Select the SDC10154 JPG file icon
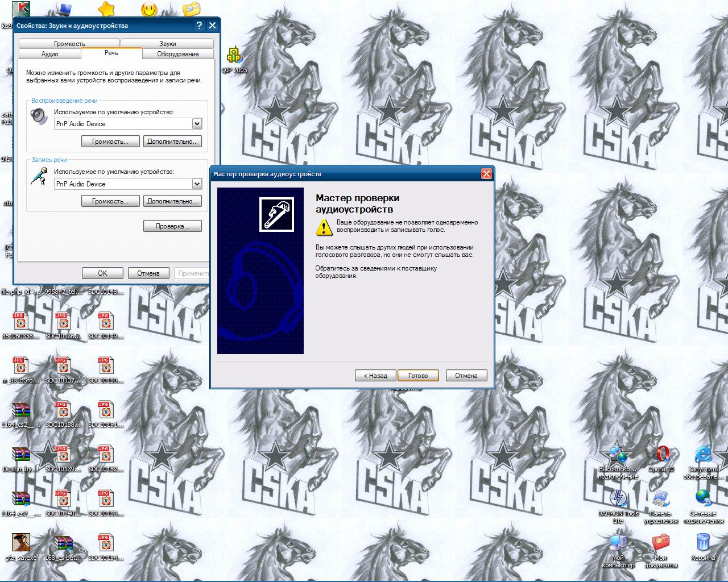The height and width of the screenshot is (582, 728). point(105,543)
